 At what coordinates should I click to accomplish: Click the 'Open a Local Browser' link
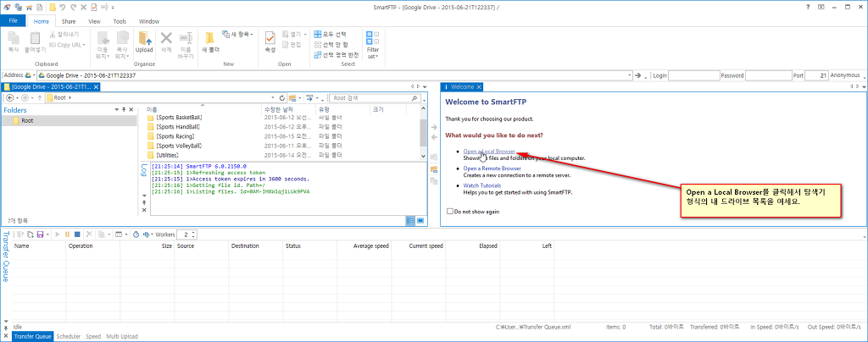coord(489,152)
